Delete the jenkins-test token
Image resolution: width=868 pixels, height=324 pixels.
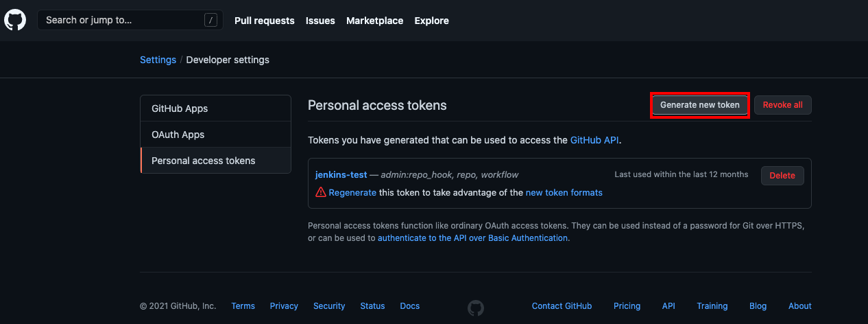[782, 176]
